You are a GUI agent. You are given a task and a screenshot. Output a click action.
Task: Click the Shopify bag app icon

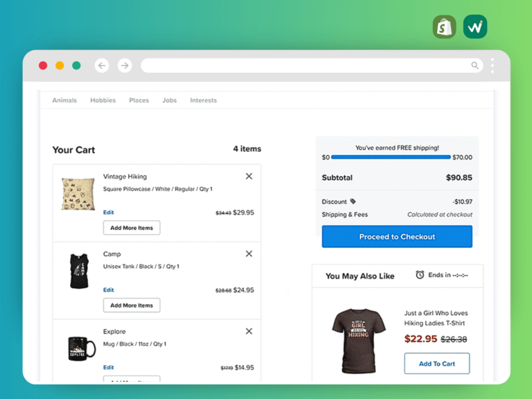click(444, 27)
